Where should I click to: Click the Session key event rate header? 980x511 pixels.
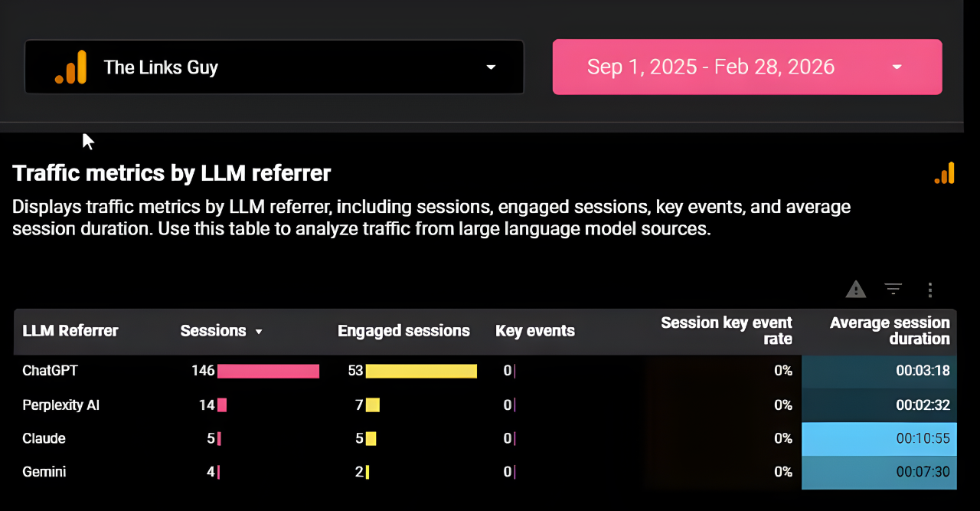tap(726, 330)
